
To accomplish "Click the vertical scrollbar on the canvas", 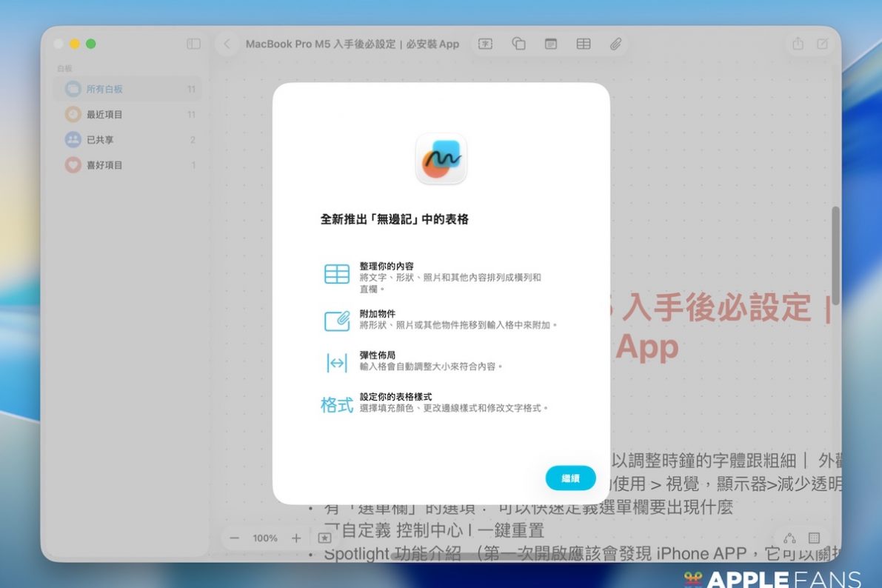I will [x=835, y=255].
